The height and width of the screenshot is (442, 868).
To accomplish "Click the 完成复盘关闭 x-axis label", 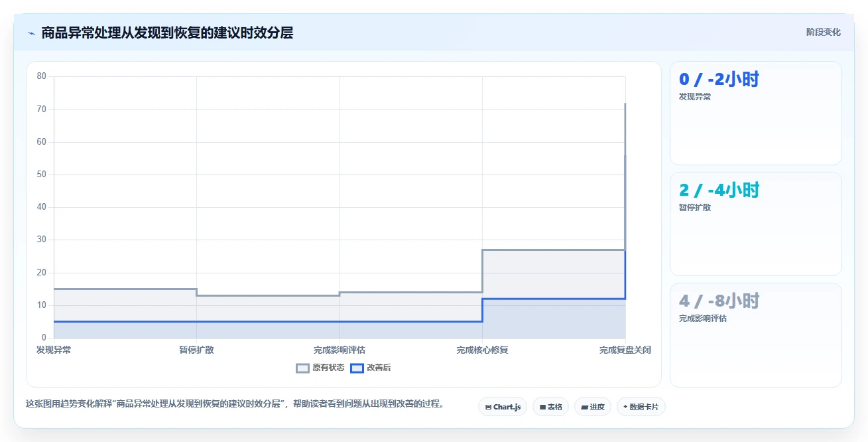I will click(625, 350).
